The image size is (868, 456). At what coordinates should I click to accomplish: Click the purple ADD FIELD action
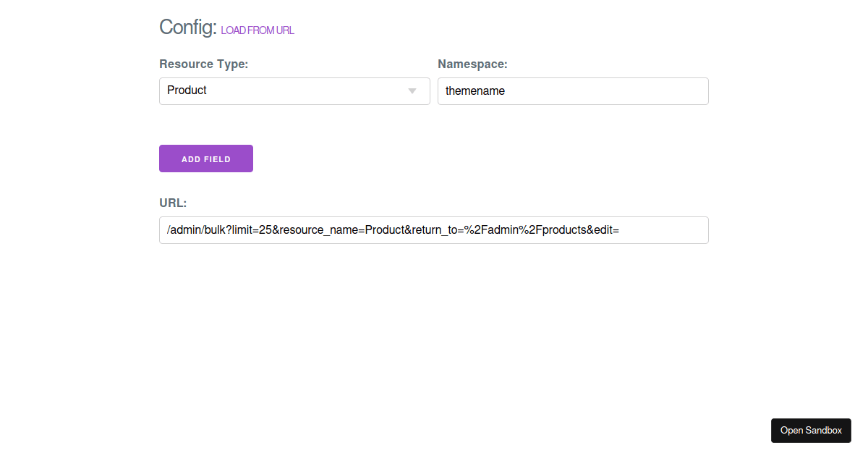coord(205,158)
